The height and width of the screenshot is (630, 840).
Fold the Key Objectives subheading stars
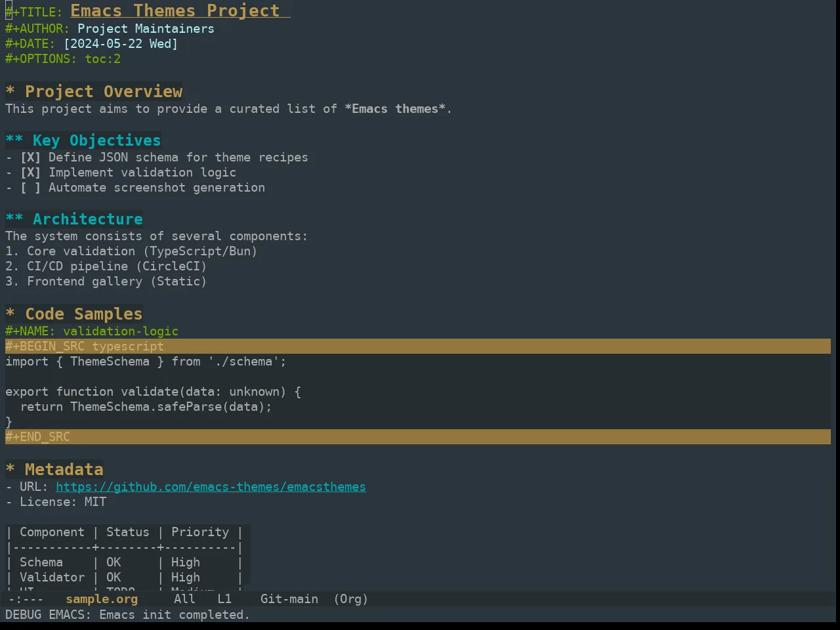[14, 140]
